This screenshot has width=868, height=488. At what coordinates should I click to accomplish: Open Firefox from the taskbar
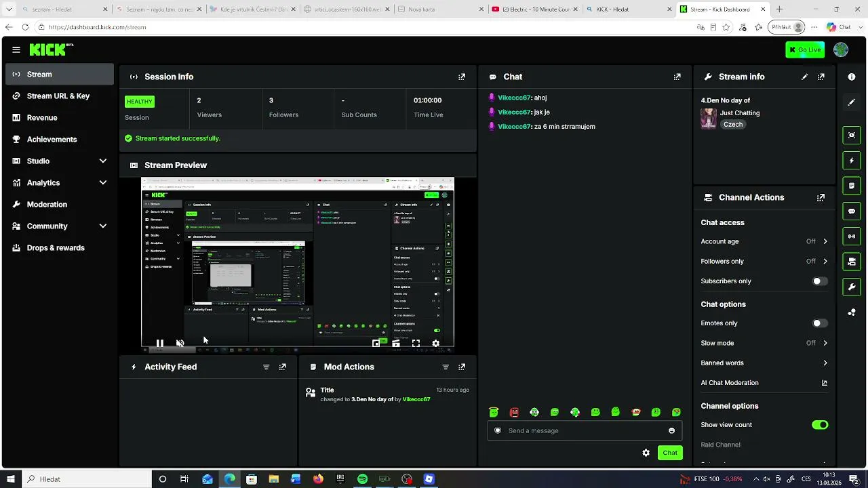pos(318,479)
